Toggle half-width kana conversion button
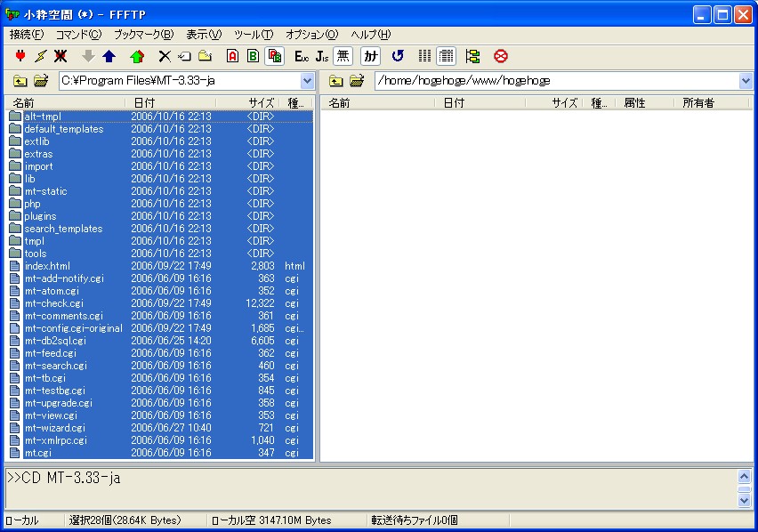Image resolution: width=758 pixels, height=532 pixels. pyautogui.click(x=371, y=56)
